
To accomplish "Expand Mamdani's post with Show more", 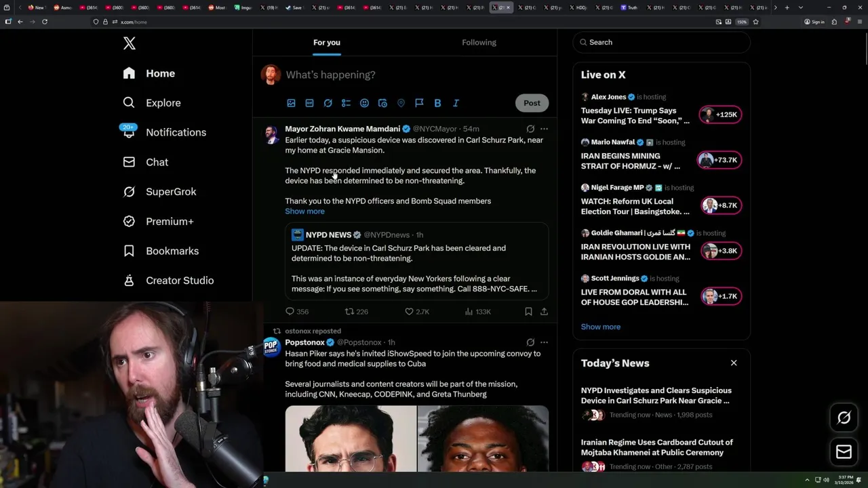I will 304,211.
